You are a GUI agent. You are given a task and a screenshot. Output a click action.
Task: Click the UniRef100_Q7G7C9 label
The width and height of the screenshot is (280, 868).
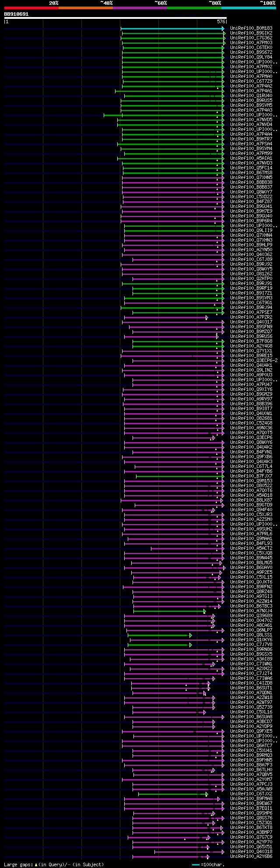point(251,837)
